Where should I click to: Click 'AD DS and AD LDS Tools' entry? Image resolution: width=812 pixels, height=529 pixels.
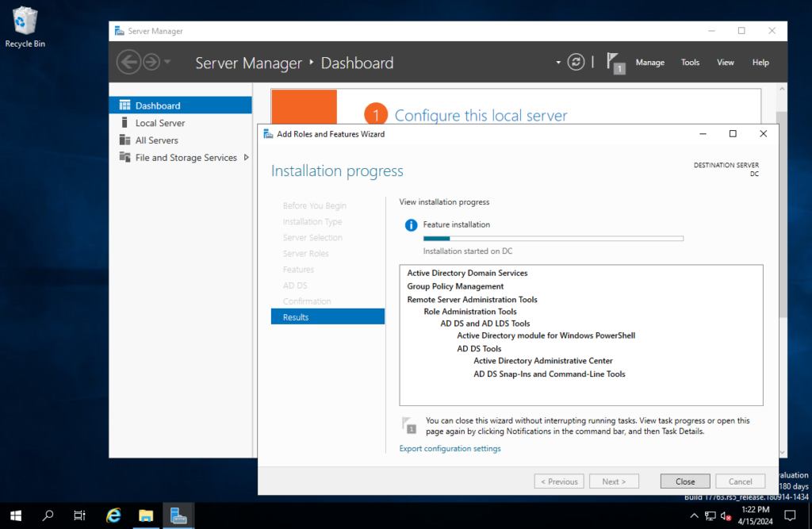click(x=485, y=324)
